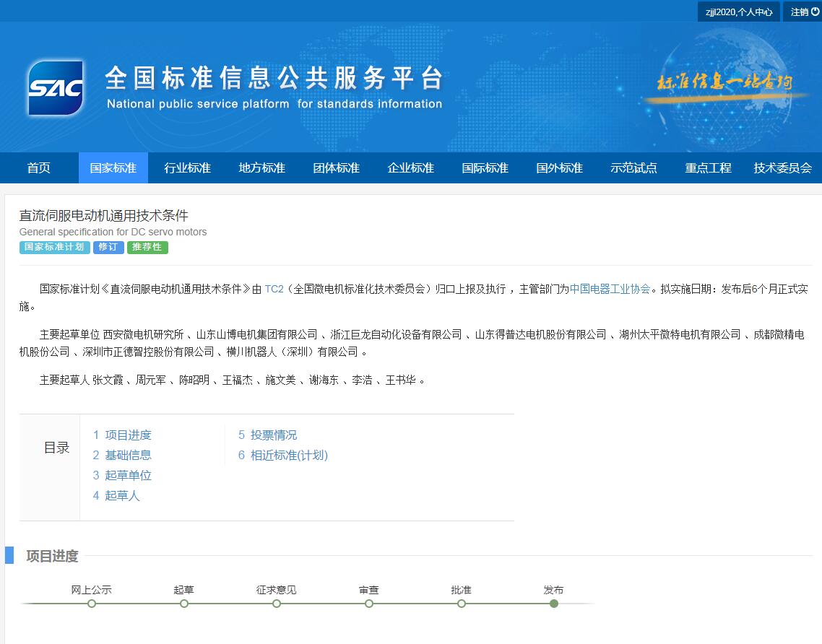Viewport: 822px width, 644px height.
Task: Select the 地方标准 navigation tab
Action: pyautogui.click(x=261, y=168)
